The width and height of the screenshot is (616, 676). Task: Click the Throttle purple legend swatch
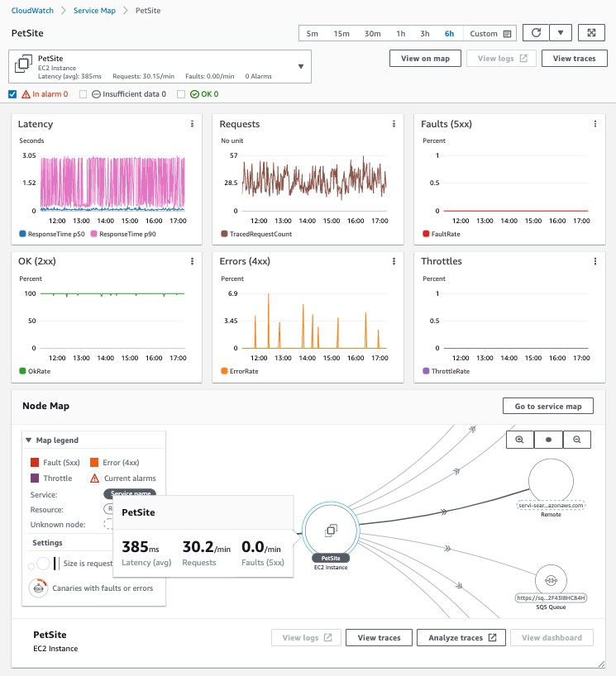click(x=35, y=478)
